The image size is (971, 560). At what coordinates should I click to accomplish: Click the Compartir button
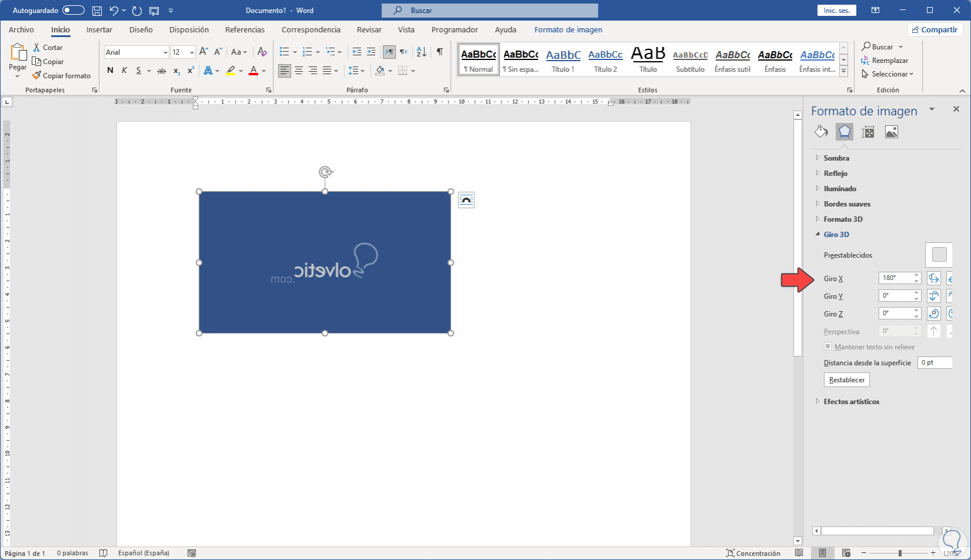point(935,29)
